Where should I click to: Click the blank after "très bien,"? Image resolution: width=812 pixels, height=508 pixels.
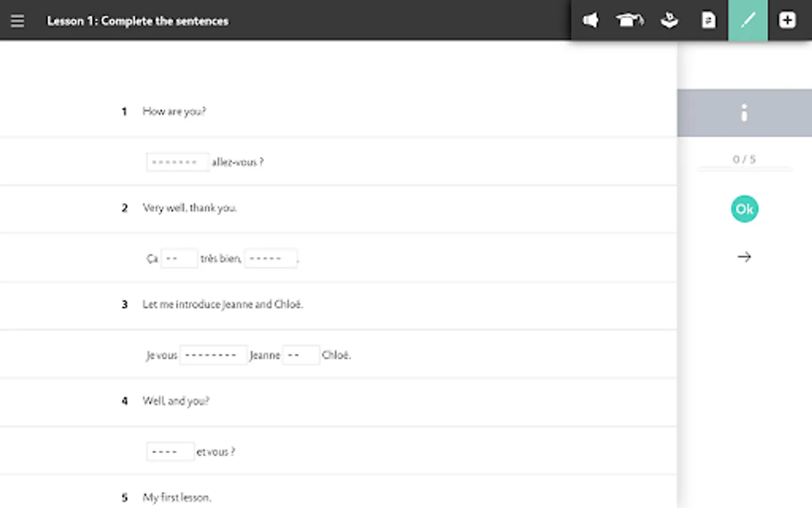point(270,259)
